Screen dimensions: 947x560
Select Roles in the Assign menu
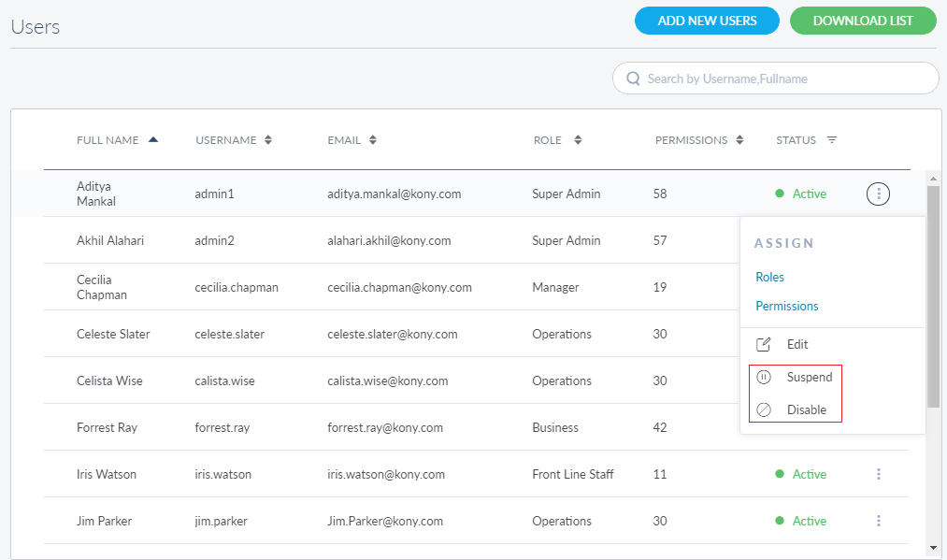[x=769, y=277]
